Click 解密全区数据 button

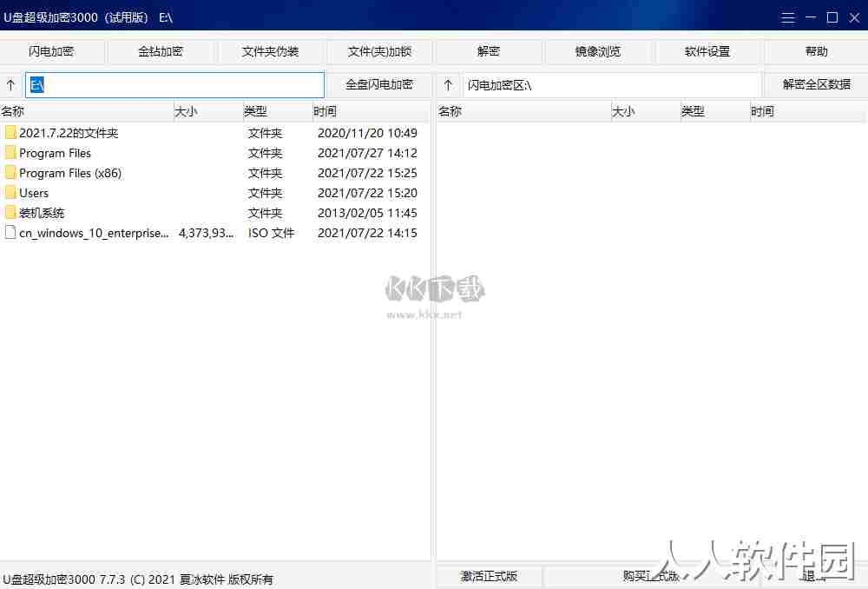816,85
